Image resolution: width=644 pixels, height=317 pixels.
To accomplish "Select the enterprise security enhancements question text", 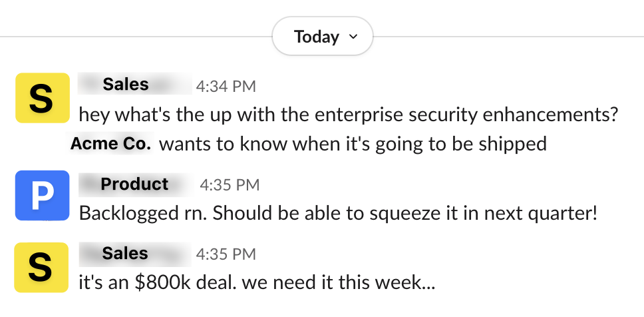I will (x=349, y=115).
